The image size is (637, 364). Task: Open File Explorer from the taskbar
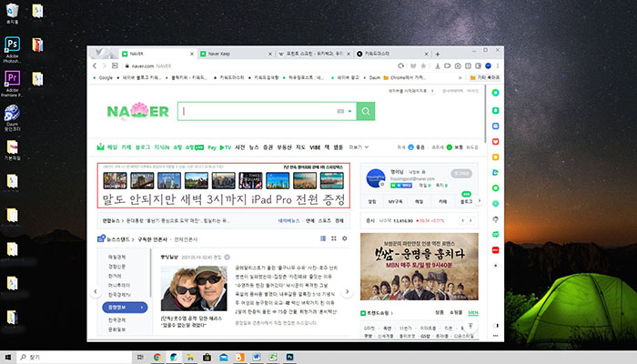coord(190,357)
